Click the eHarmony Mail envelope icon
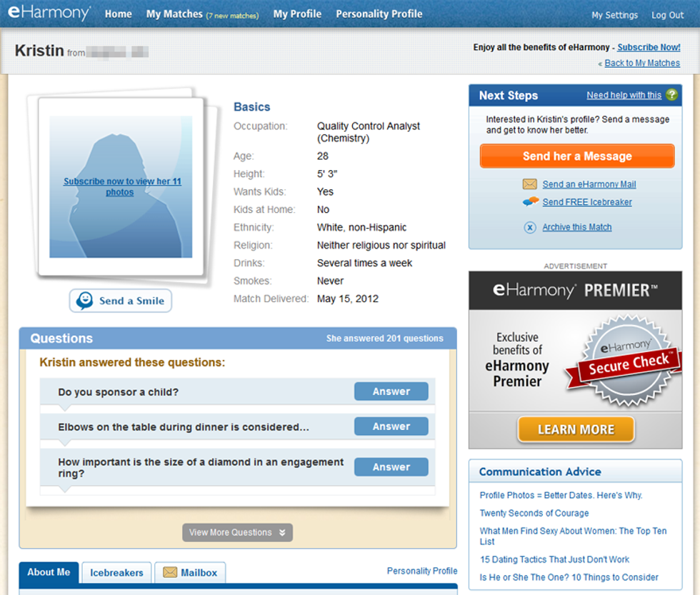The width and height of the screenshot is (700, 595). click(x=530, y=184)
